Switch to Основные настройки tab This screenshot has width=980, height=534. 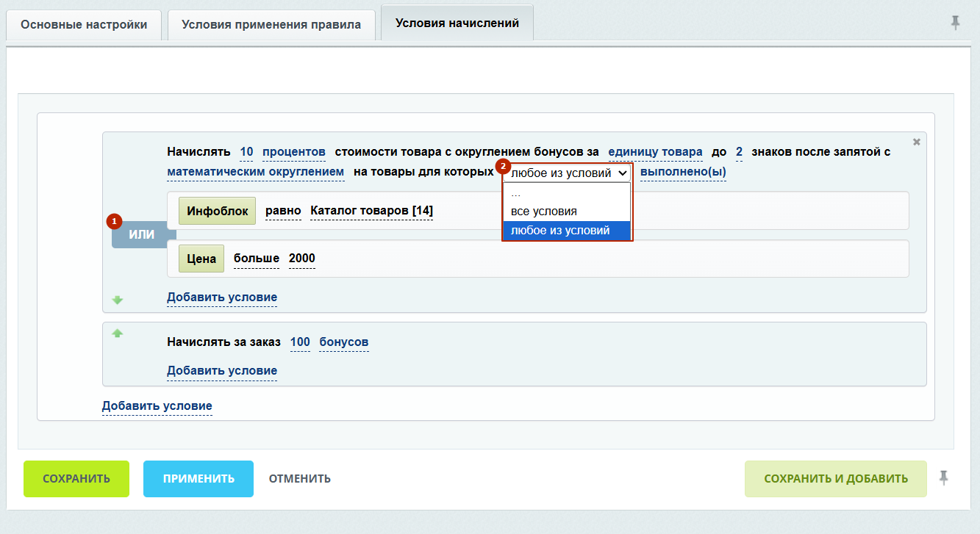84,24
